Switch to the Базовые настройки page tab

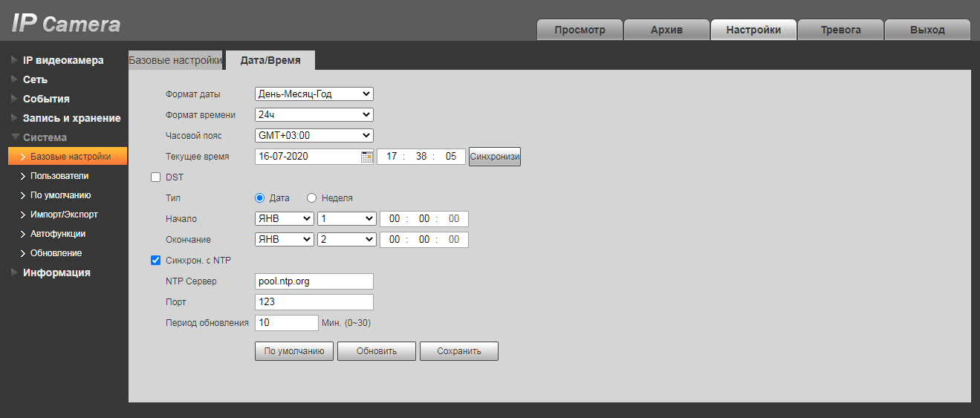point(175,61)
